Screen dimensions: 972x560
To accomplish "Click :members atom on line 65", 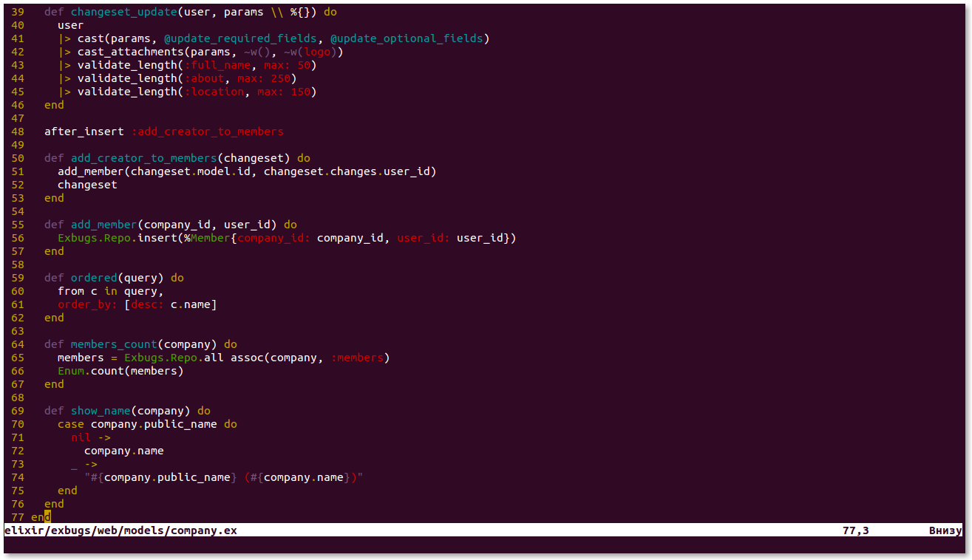I will point(357,358).
